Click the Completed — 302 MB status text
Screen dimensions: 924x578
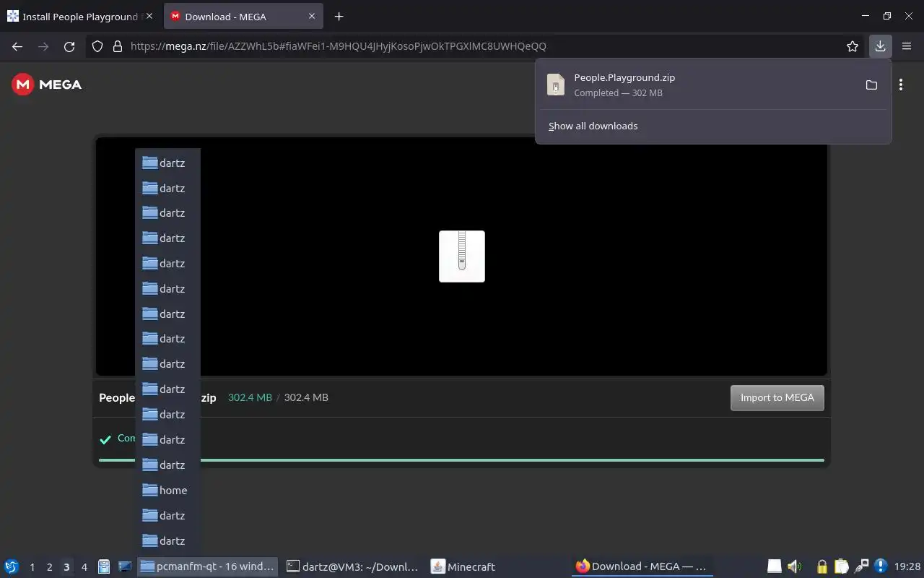pyautogui.click(x=618, y=92)
